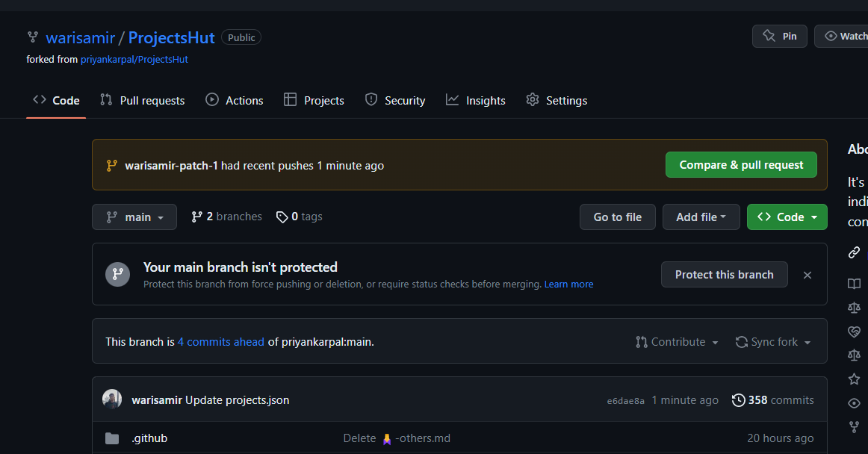Viewport: 868px width, 454px height.
Task: Open the commit history clock icon
Action: [739, 400]
